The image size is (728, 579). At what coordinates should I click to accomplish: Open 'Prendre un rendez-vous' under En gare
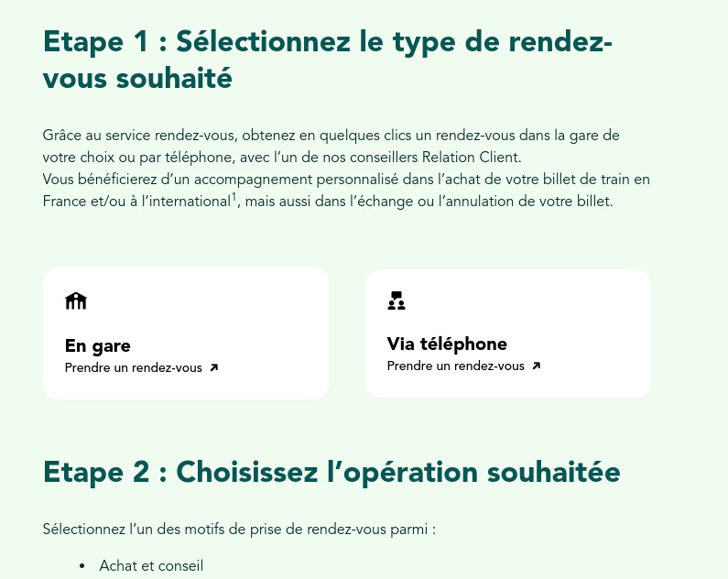click(x=134, y=367)
